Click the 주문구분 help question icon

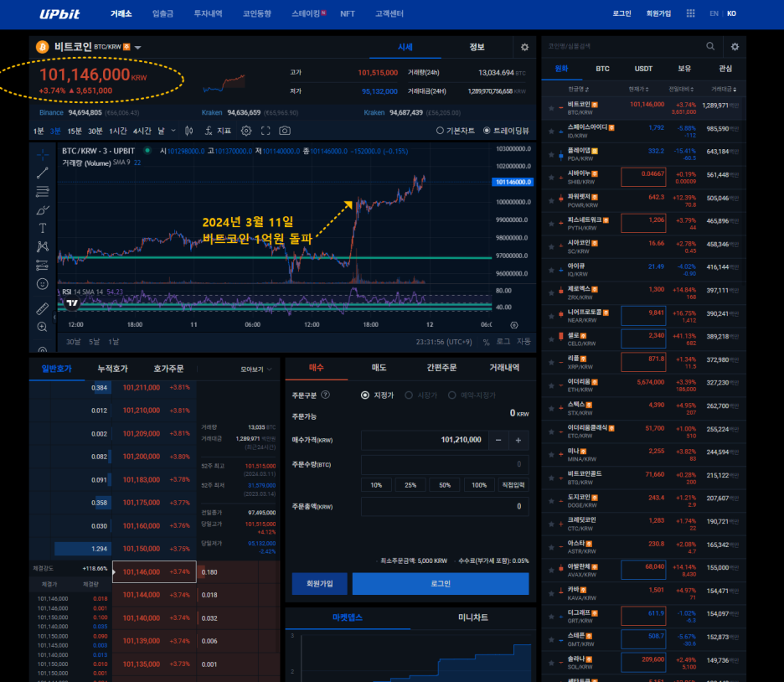[326, 395]
